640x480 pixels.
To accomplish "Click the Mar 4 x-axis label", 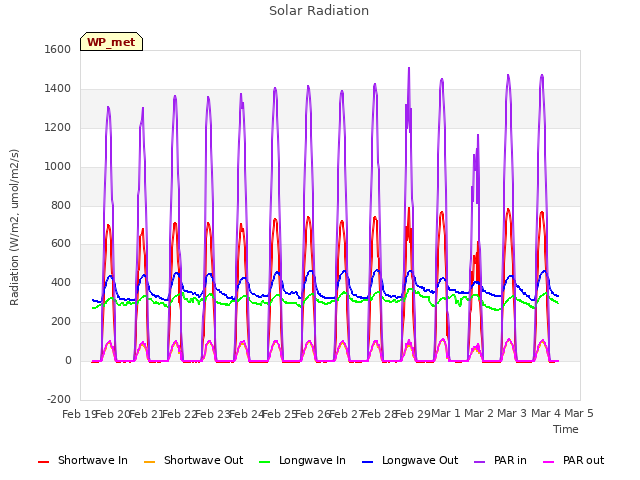I will 546,413.
